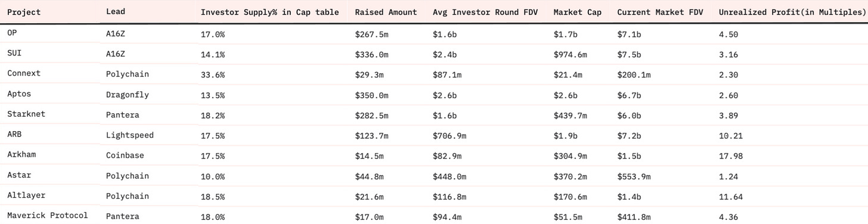Select the Aptos project cell
The image size is (868, 224).
tap(19, 94)
